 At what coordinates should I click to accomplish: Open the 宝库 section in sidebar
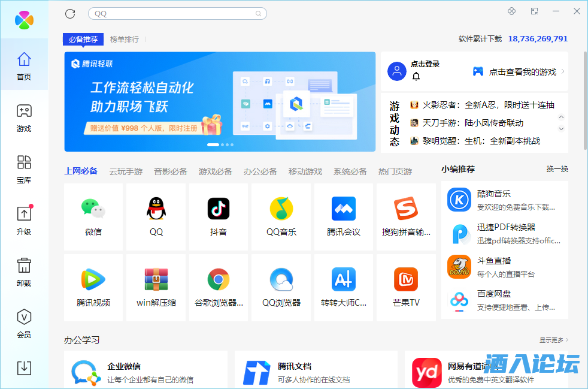[x=24, y=169]
